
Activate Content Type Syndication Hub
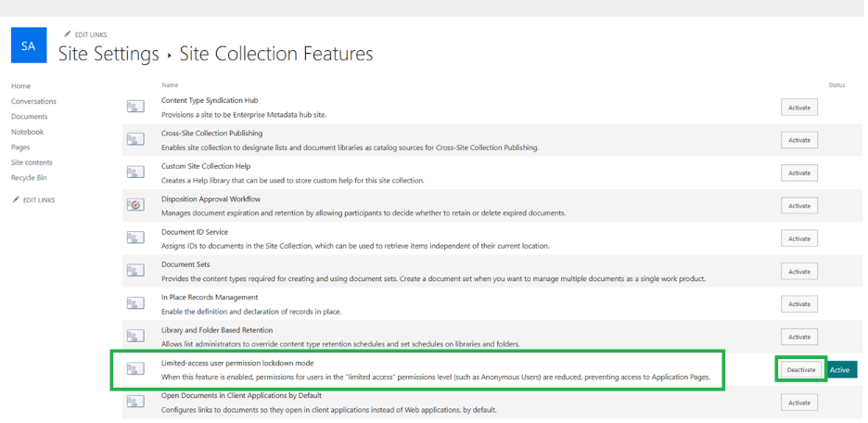click(x=799, y=108)
